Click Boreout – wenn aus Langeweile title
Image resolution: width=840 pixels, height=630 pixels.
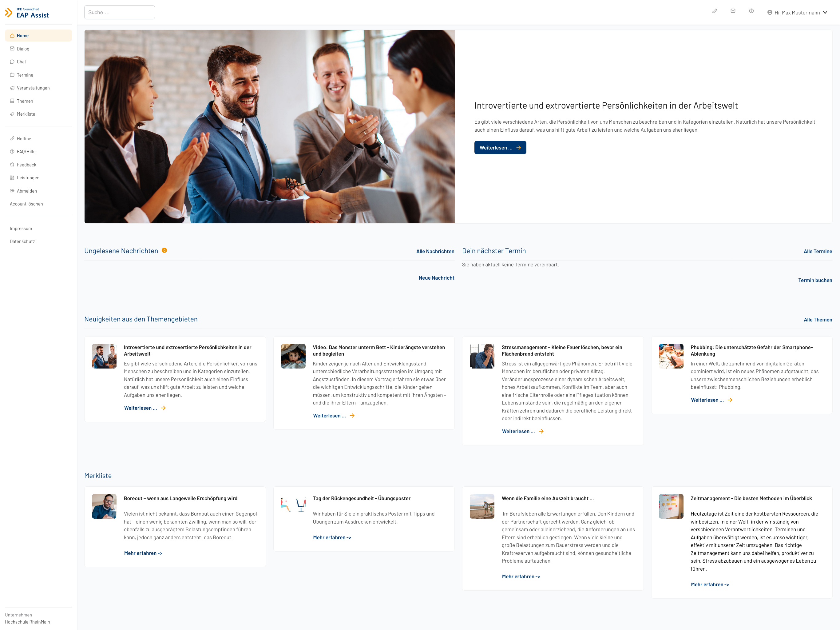180,498
